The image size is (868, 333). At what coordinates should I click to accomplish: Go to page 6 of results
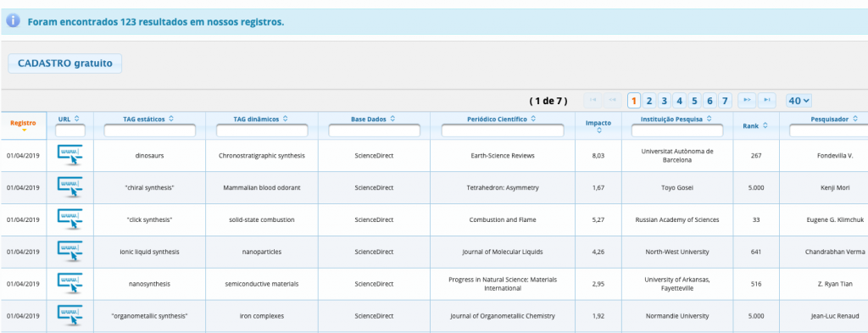709,101
